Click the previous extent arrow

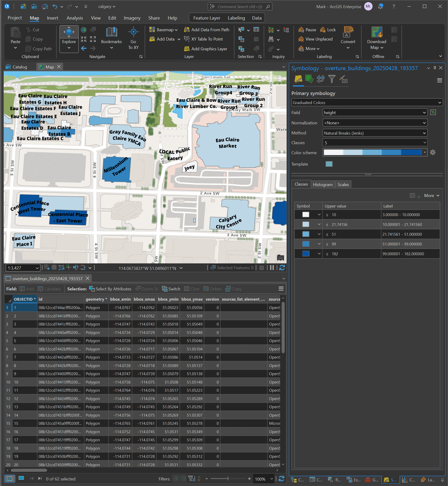(84, 48)
